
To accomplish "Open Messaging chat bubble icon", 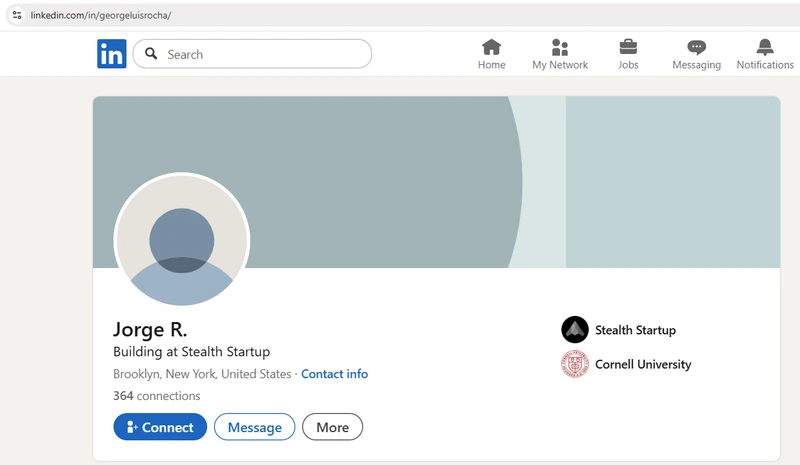I will (x=696, y=47).
